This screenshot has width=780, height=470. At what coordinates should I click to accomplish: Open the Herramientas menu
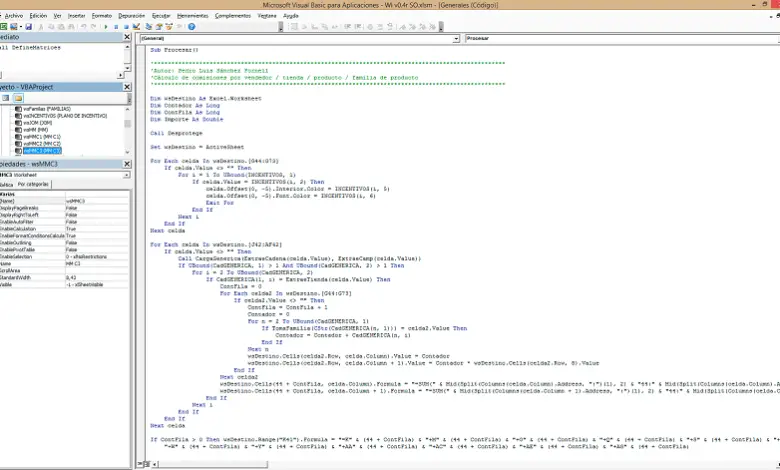[194, 16]
